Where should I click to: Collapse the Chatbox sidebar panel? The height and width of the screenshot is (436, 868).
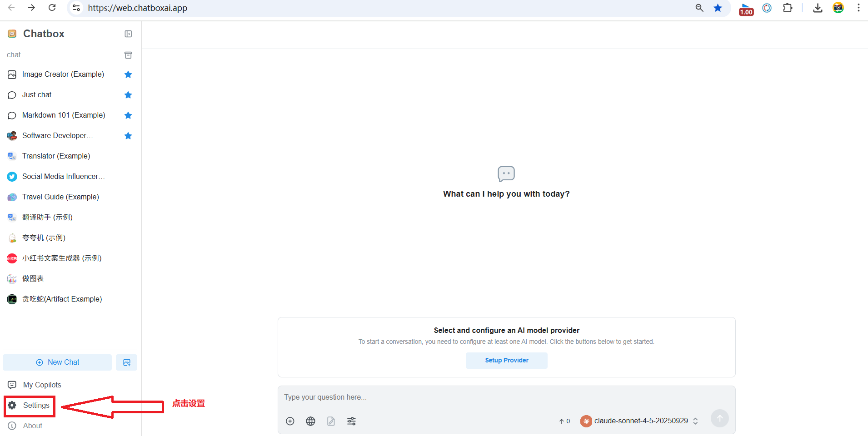128,34
